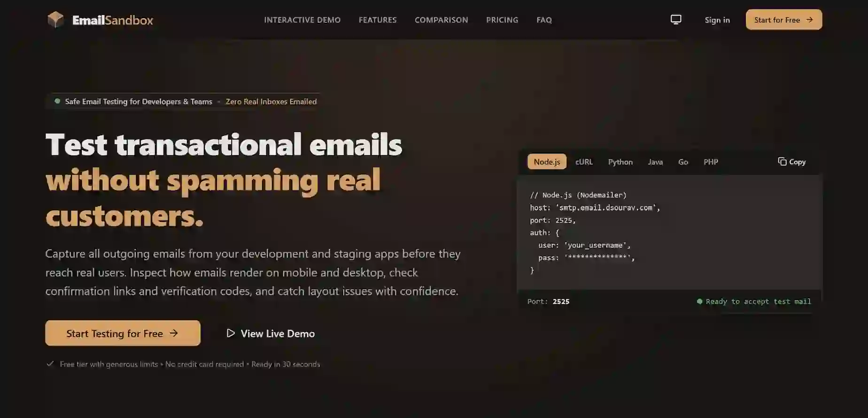Viewport: 868px width, 418px height.
Task: Switch to the PHP code tab
Action: click(711, 162)
